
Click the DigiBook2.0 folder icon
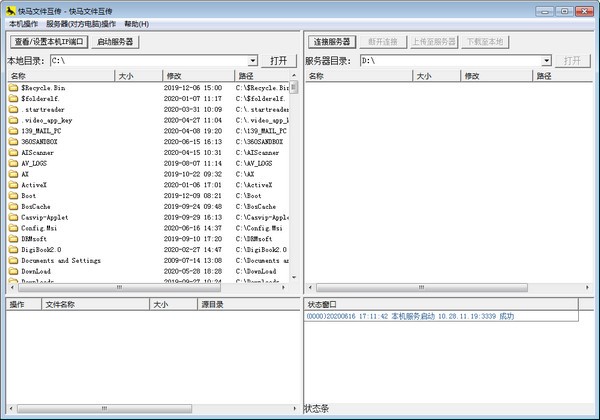tap(13, 249)
